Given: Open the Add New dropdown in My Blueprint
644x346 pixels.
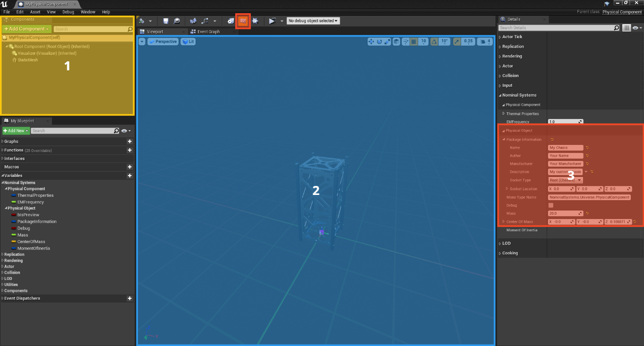Looking at the screenshot, I should [x=16, y=131].
